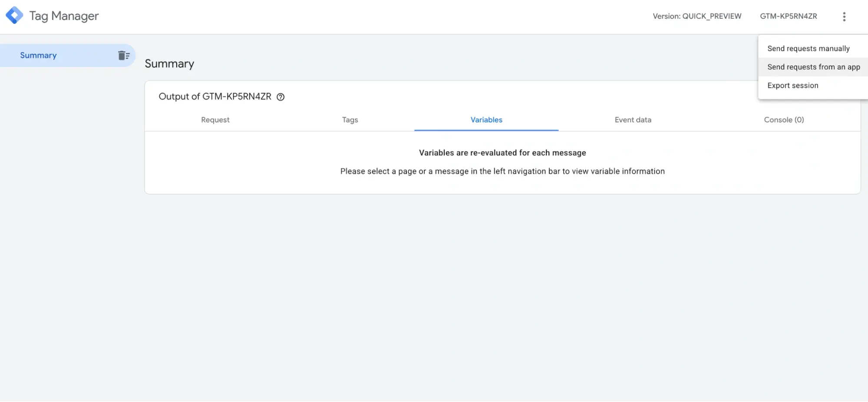Click the Version: QUICK_PREVIEW label
The width and height of the screenshot is (868, 402).
697,16
